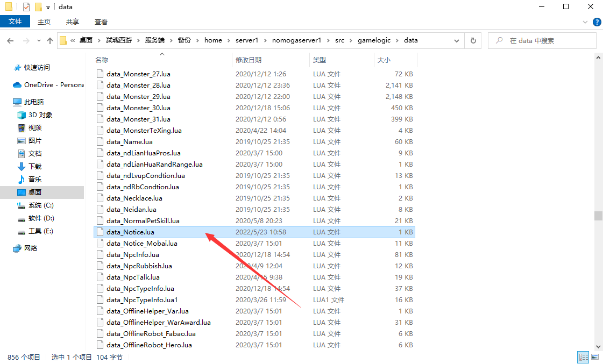This screenshot has width=603, height=364.
Task: Select data_NpcInfo.lua file
Action: [132, 255]
